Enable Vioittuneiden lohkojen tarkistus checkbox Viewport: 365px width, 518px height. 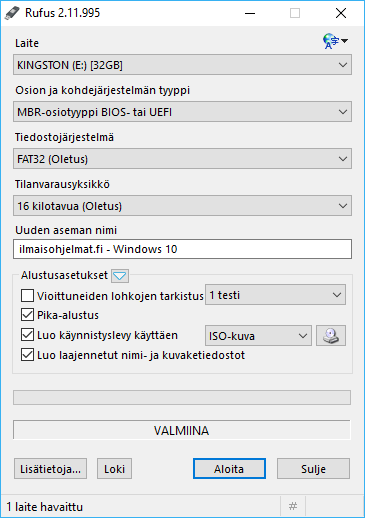(27, 295)
